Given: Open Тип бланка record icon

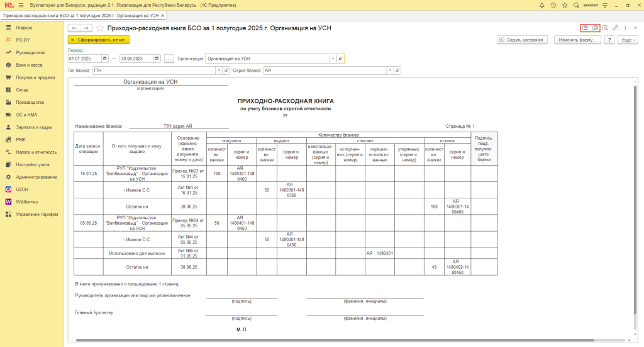Looking at the screenshot, I should pyautogui.click(x=226, y=71).
